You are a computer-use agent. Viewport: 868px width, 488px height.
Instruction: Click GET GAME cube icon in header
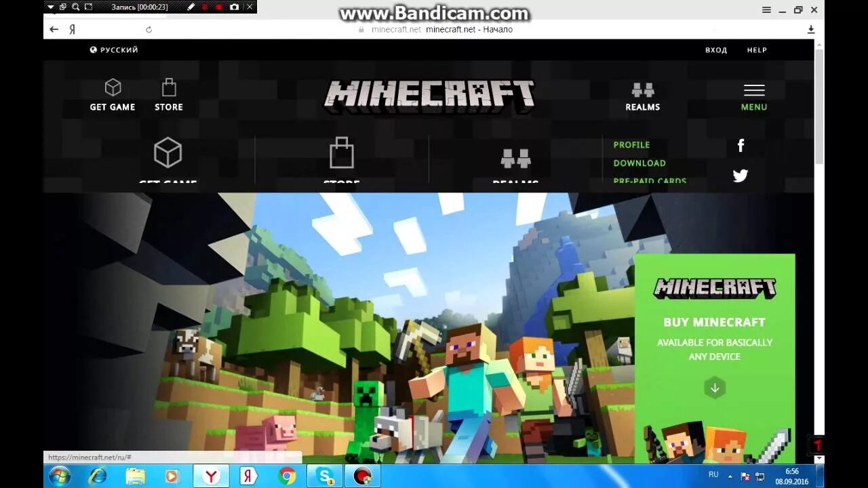tap(113, 87)
